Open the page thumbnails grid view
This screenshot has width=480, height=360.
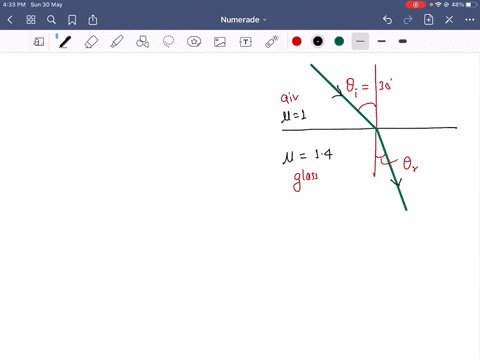[31, 20]
